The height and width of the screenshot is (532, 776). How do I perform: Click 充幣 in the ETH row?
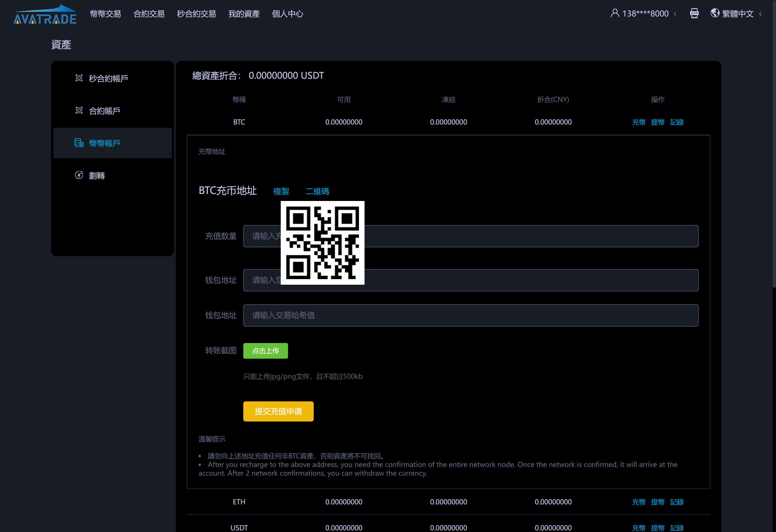pos(639,502)
